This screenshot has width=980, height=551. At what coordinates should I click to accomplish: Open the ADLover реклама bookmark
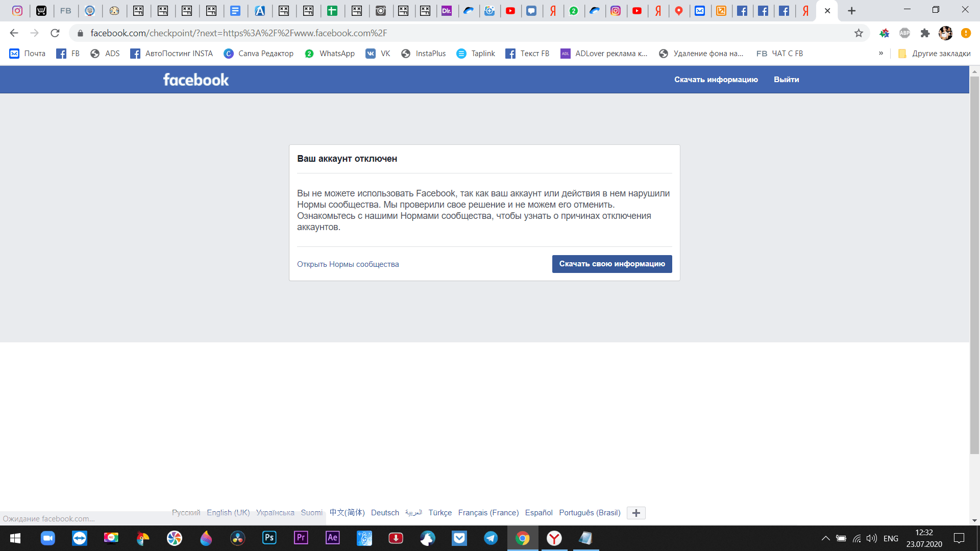pyautogui.click(x=604, y=54)
